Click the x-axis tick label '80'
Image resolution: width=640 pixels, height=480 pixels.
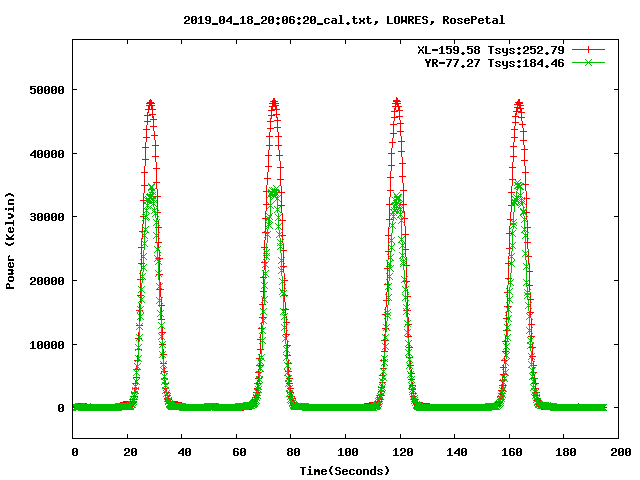click(x=293, y=452)
